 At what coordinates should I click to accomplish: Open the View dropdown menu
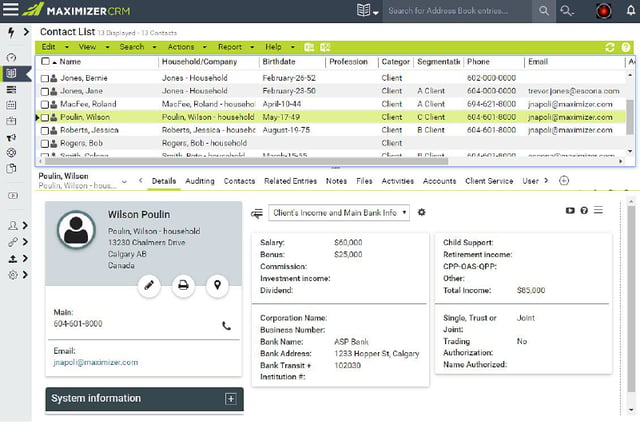(x=94, y=47)
